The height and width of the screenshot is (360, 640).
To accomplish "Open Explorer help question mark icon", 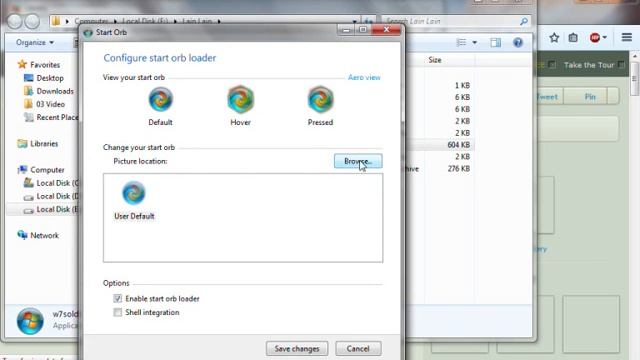I will coord(518,42).
